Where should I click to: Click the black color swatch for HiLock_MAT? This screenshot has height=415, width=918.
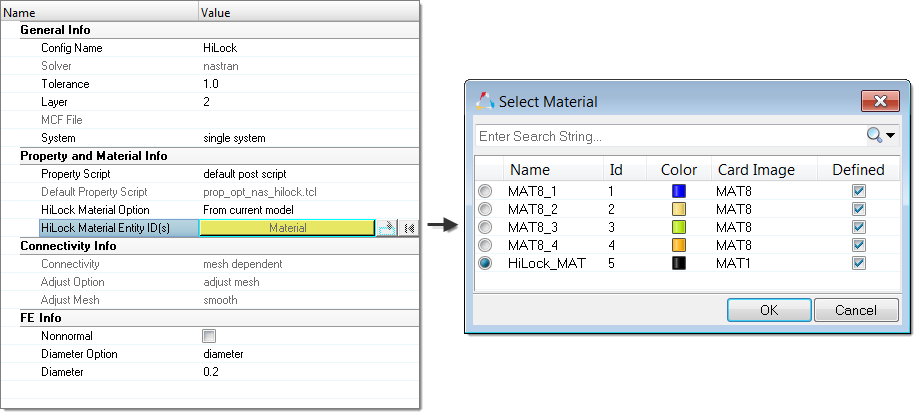[x=680, y=263]
